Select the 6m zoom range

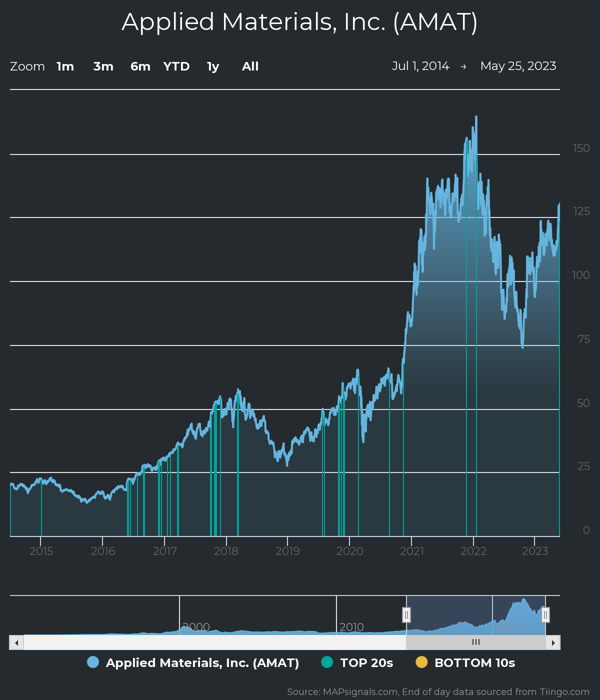pyautogui.click(x=140, y=66)
